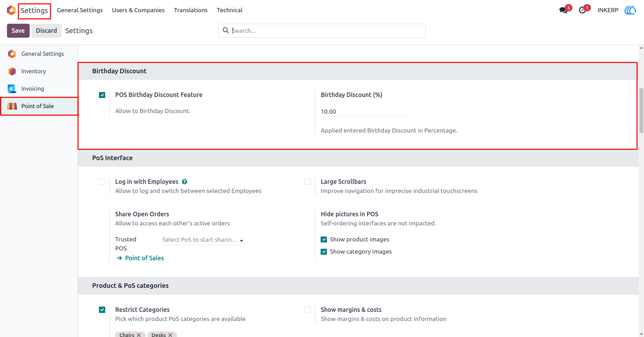Image resolution: width=644 pixels, height=337 pixels.
Task: Open the Trusted POS selection dropdown
Action: coord(203,240)
